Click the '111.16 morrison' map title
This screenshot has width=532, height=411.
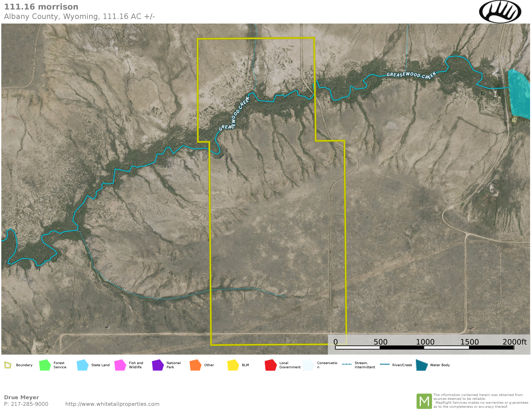pyautogui.click(x=41, y=7)
